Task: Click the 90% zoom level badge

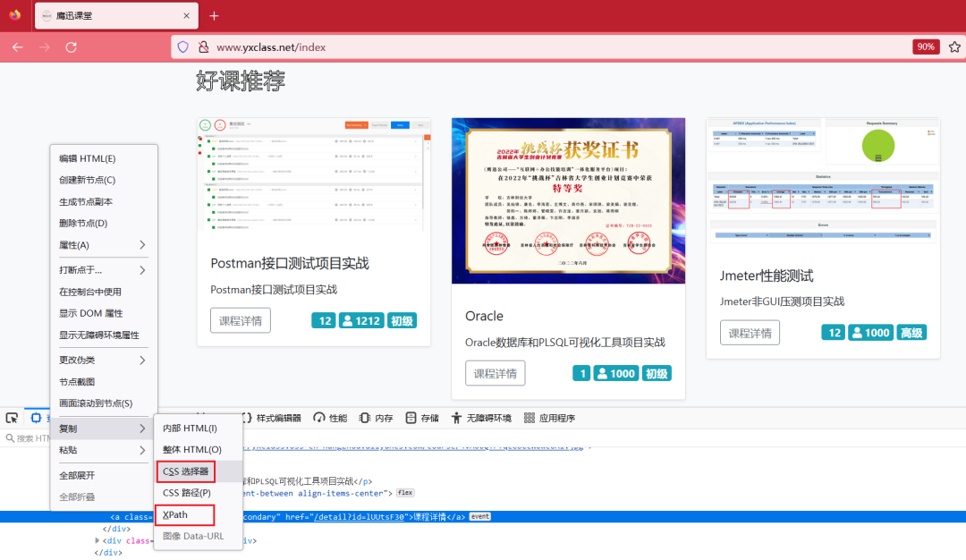Action: tap(926, 47)
